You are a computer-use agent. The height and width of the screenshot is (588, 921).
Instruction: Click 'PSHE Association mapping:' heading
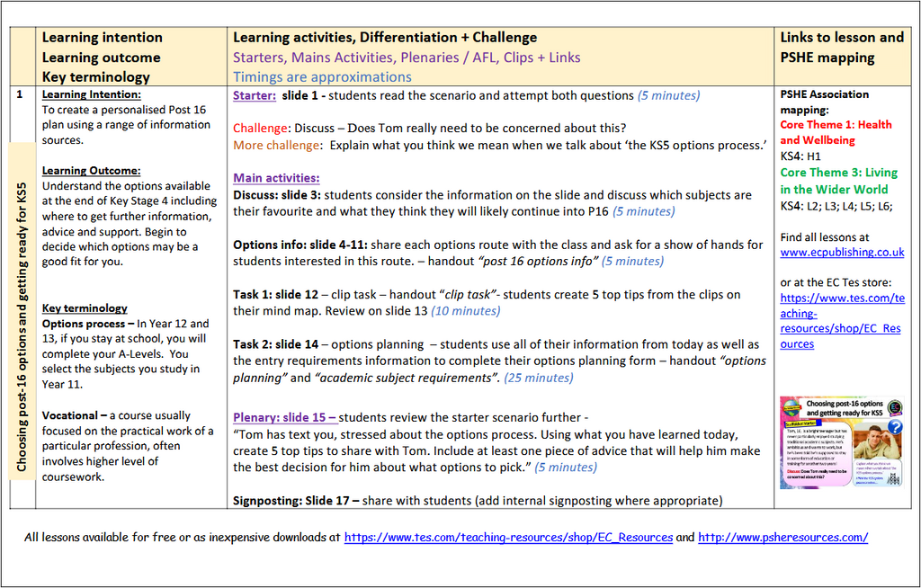tap(824, 102)
